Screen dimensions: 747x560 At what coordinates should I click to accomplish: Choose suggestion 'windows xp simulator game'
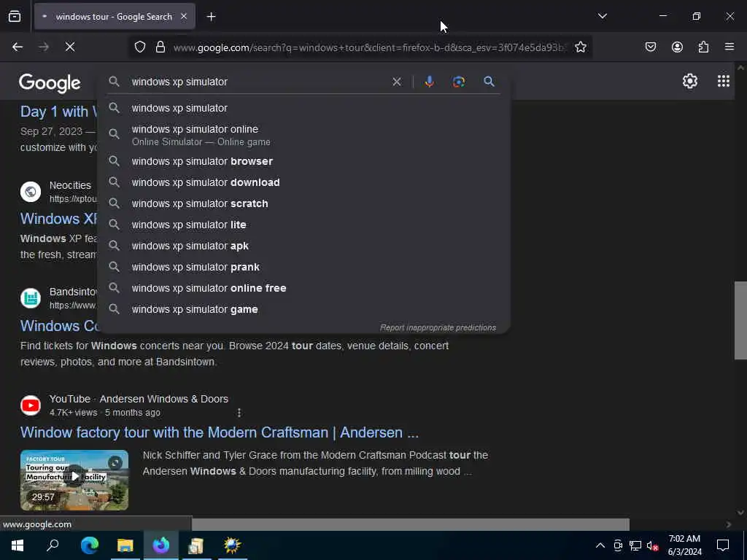pyautogui.click(x=303, y=309)
